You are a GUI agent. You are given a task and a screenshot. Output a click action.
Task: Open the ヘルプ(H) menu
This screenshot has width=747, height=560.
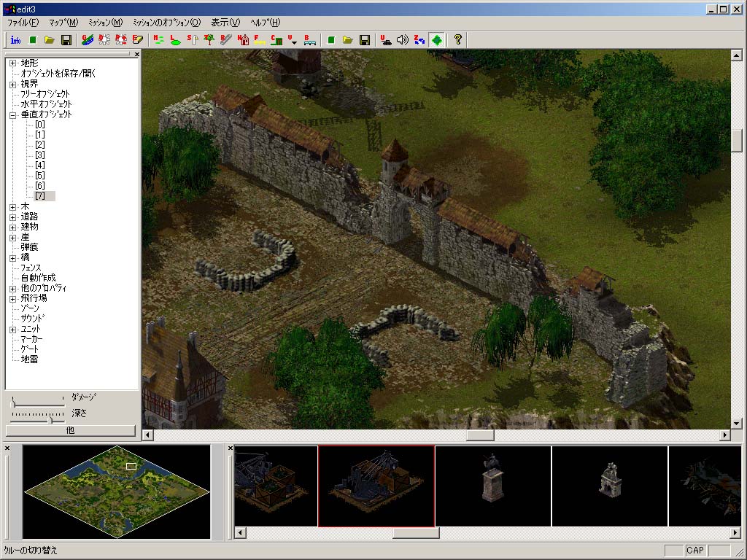click(x=266, y=23)
